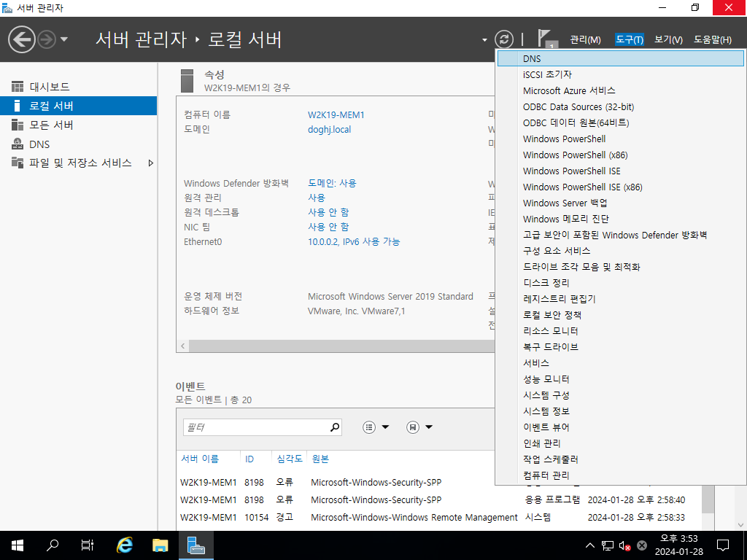The image size is (747, 560).
Task: Launch iSCSI 초기자 from tools menu
Action: [620, 75]
